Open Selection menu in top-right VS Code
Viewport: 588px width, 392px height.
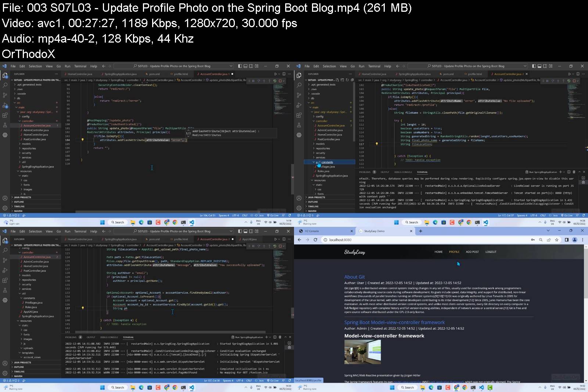[329, 66]
